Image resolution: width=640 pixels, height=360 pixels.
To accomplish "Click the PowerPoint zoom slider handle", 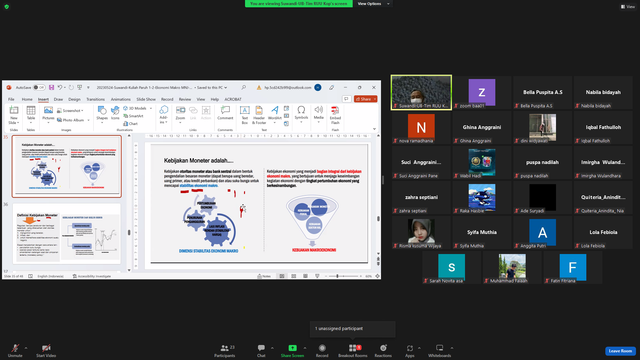I will (337, 276).
